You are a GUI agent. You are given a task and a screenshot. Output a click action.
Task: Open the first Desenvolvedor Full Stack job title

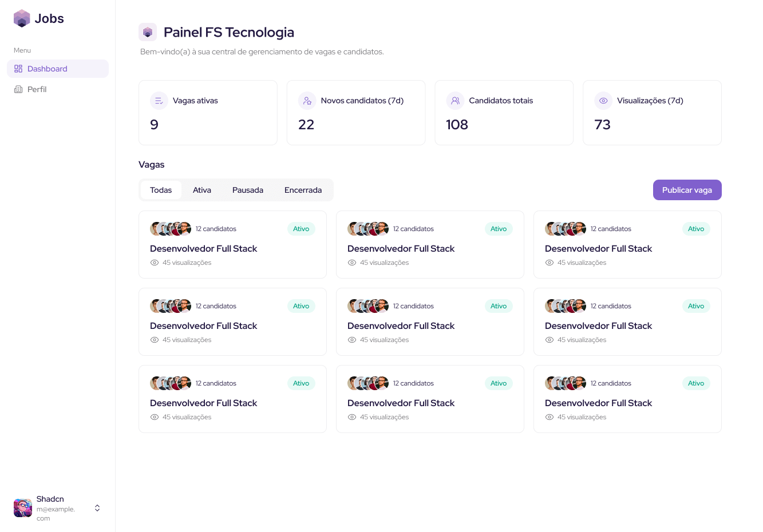(203, 248)
